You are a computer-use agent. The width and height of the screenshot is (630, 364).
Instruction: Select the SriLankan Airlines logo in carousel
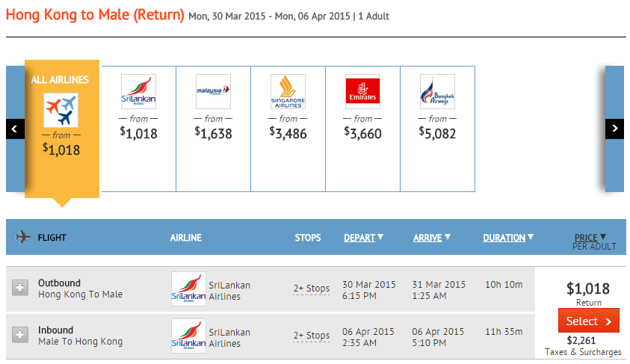138,92
